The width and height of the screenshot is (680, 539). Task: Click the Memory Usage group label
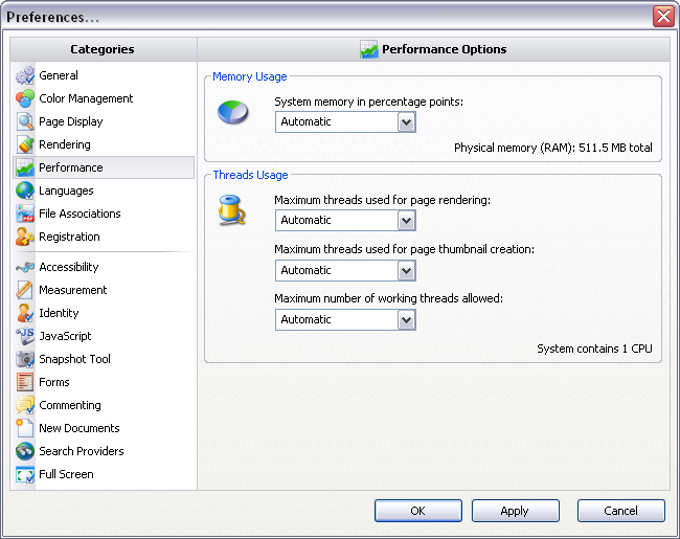(250, 77)
